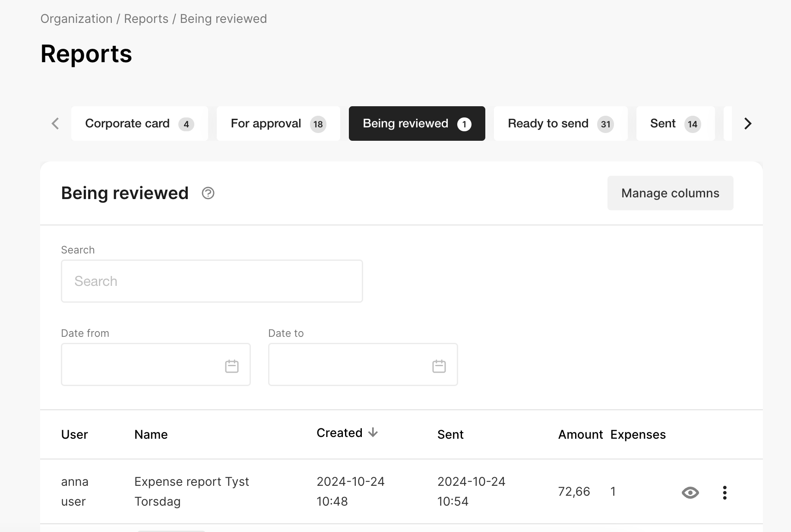791x532 pixels.
Task: Switch to the Ready to send tab
Action: [x=561, y=123]
